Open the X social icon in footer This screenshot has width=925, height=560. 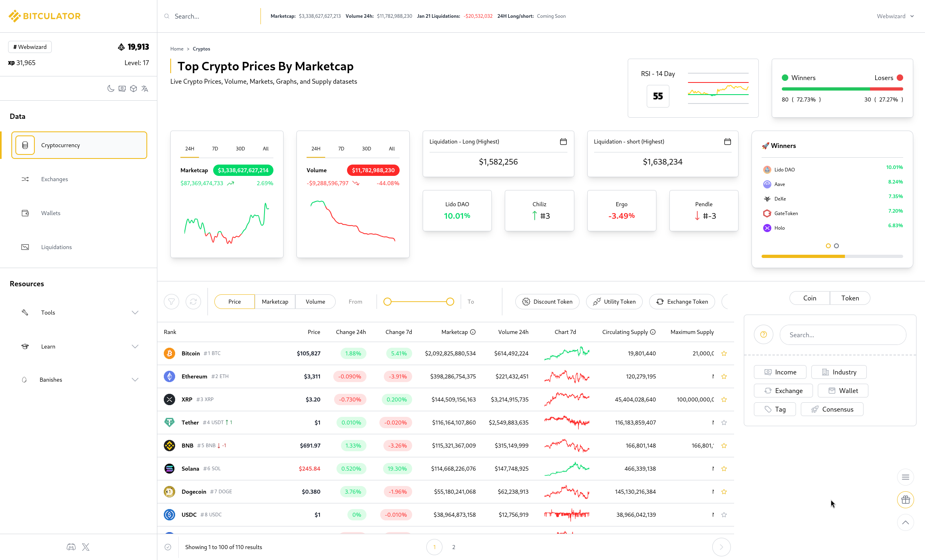[x=86, y=547]
